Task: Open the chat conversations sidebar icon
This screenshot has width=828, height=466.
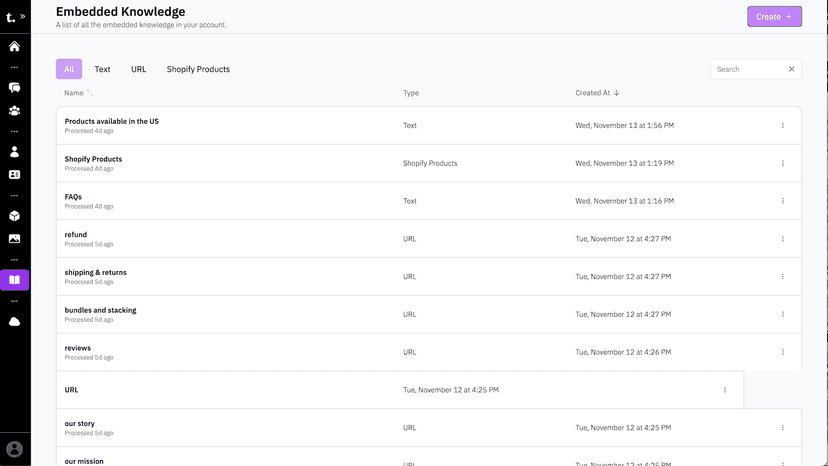Action: click(14, 88)
